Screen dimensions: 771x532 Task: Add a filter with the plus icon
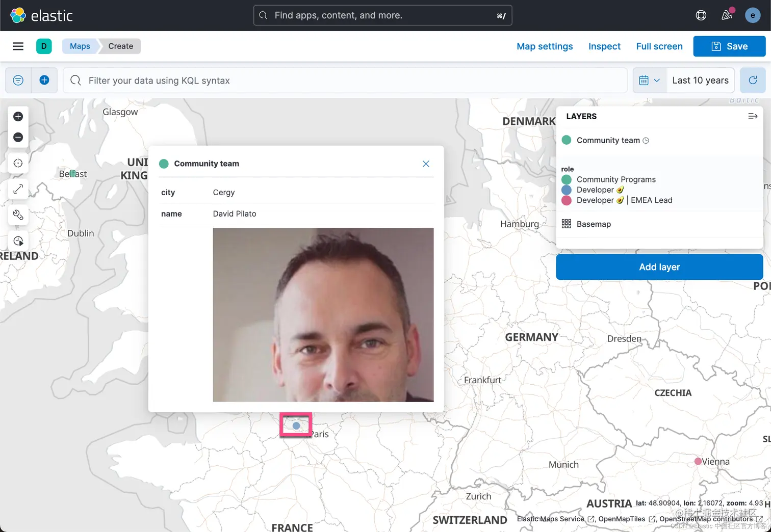click(x=44, y=81)
